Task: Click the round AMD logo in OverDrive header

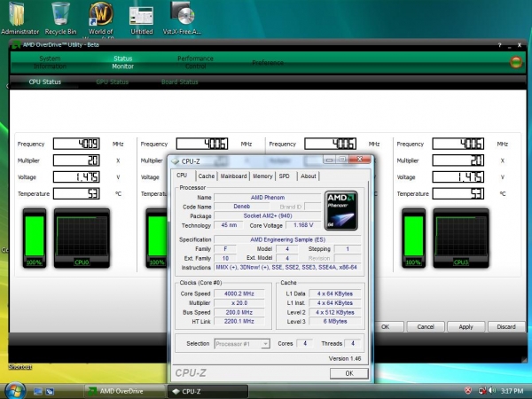Action: point(515,62)
